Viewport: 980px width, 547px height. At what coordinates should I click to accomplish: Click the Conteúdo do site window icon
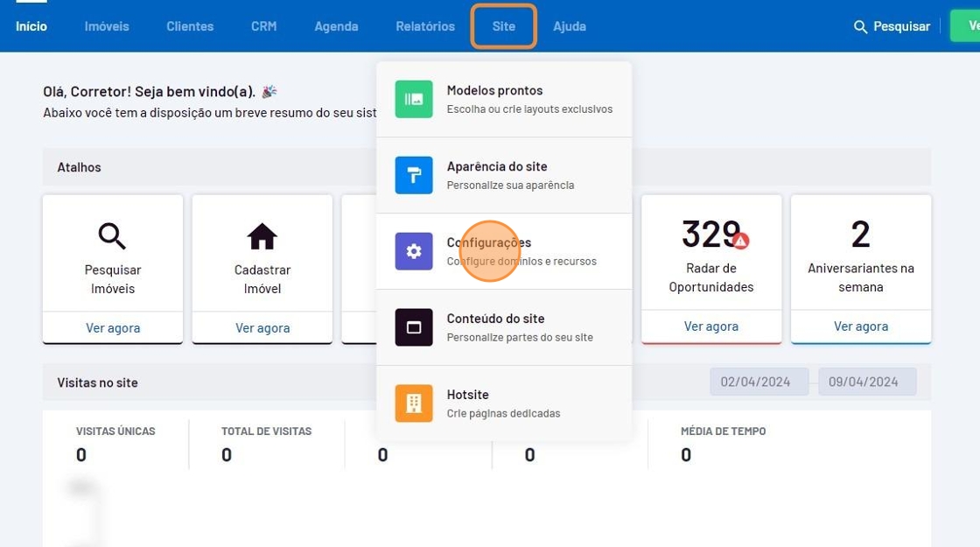click(x=413, y=327)
